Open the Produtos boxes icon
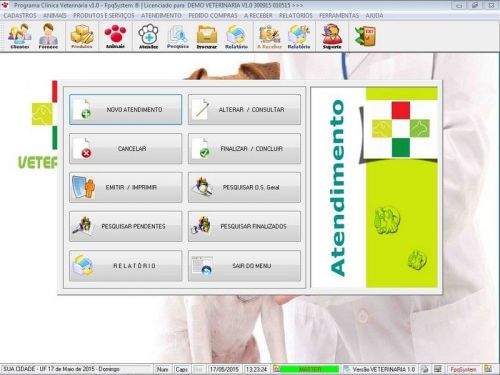The height and width of the screenshot is (375, 500). coord(82,36)
